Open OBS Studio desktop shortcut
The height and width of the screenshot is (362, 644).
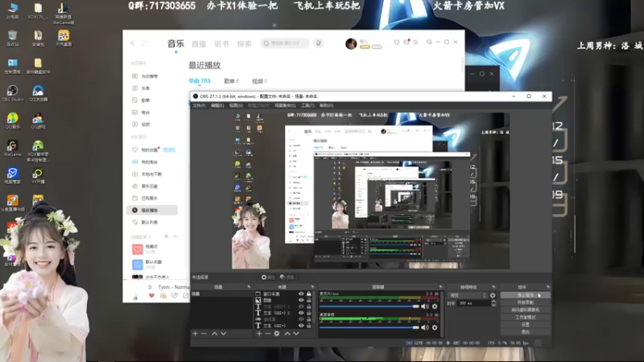[12, 93]
